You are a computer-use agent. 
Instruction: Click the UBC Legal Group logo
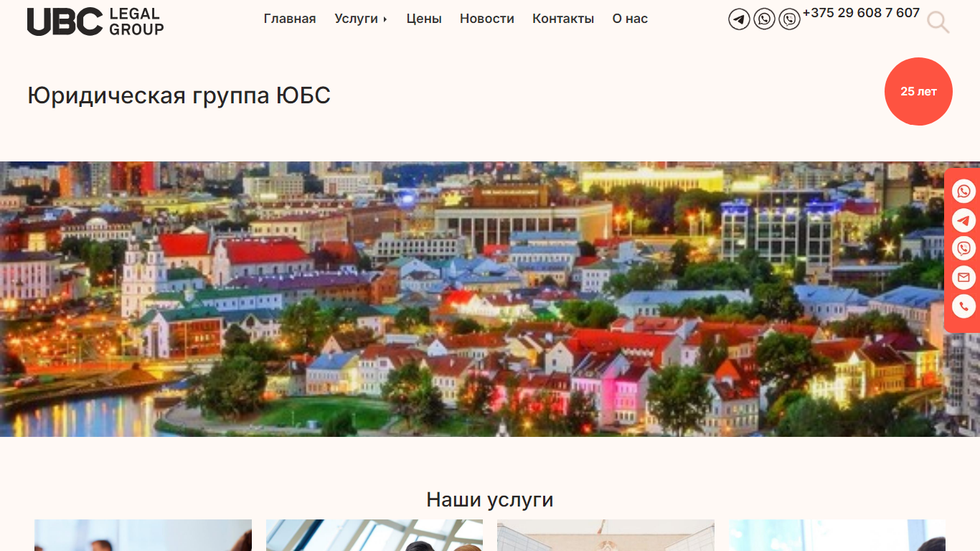click(95, 22)
